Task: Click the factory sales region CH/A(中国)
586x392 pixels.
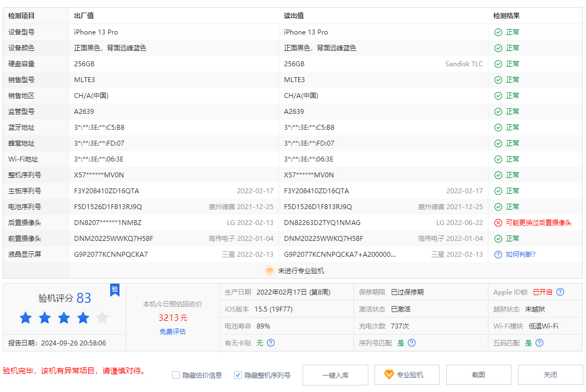Action: tap(91, 96)
